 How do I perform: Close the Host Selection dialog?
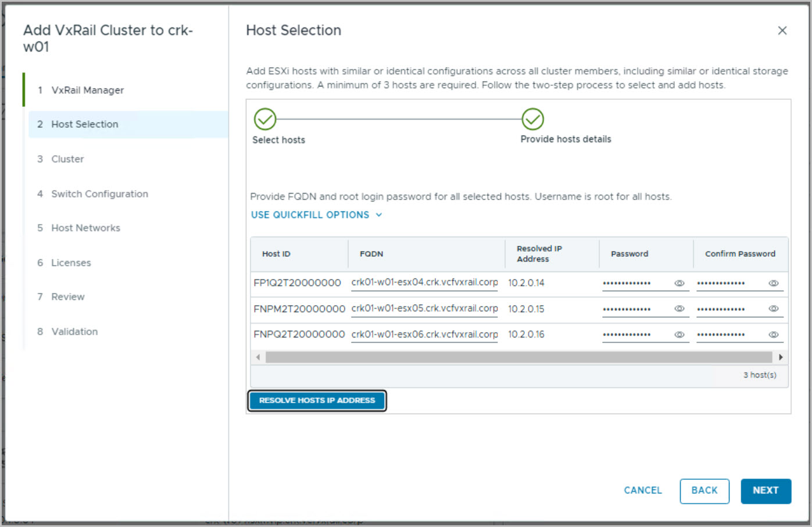click(x=782, y=31)
